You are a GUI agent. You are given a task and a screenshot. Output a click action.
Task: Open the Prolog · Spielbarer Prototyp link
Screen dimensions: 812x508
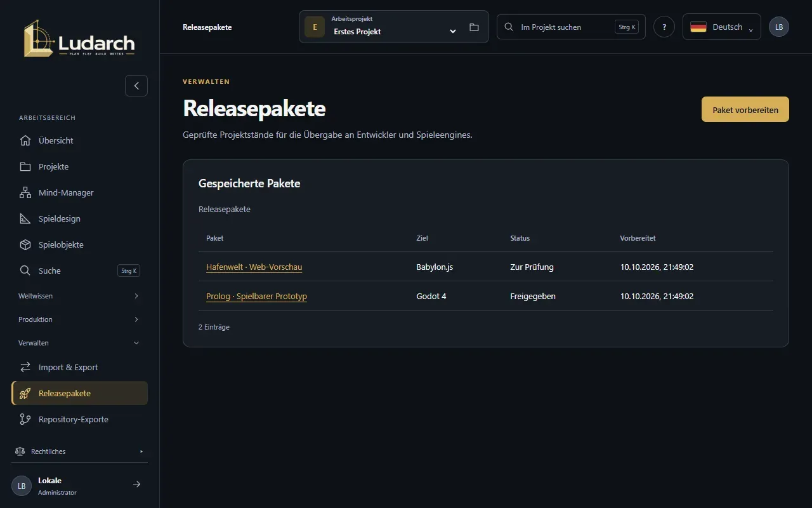pyautogui.click(x=256, y=297)
